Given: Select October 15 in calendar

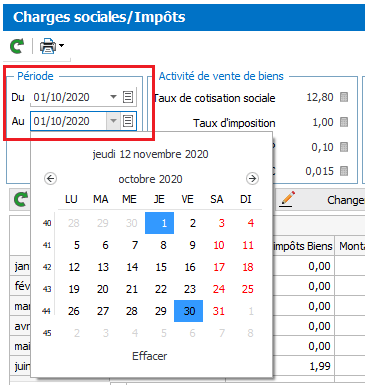Looking at the screenshot, I should [161, 267].
